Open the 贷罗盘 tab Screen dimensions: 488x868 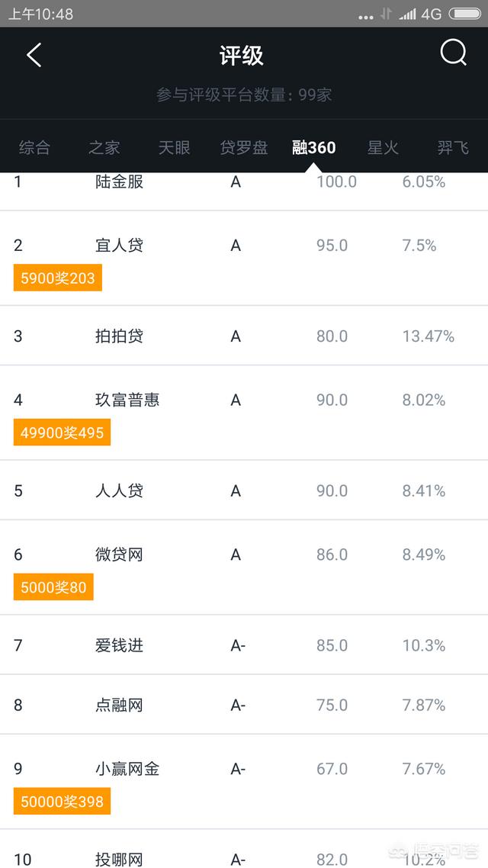pos(244,148)
